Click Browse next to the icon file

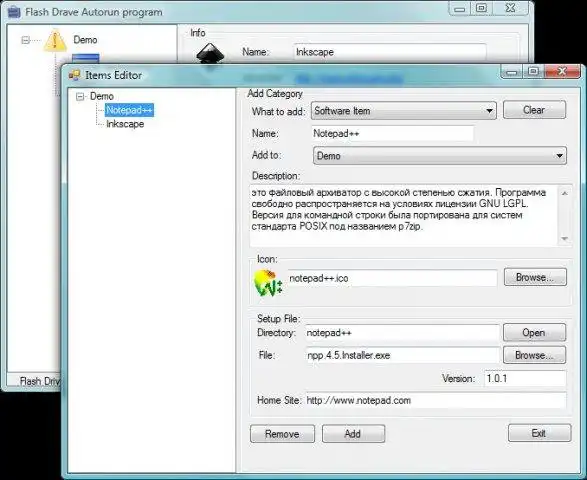pyautogui.click(x=535, y=277)
